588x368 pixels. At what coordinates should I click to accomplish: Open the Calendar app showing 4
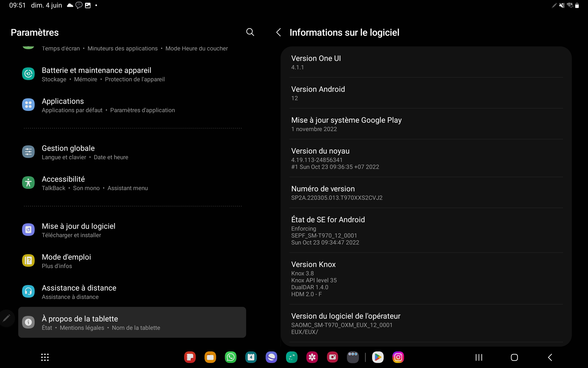coord(251,357)
